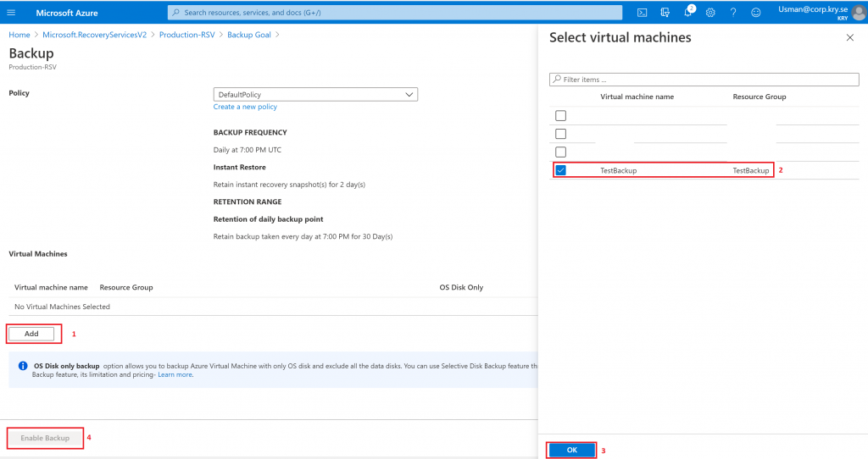Open the Microsoft.RecoveryServicesV2 breadcrumb
868x459 pixels.
[95, 34]
